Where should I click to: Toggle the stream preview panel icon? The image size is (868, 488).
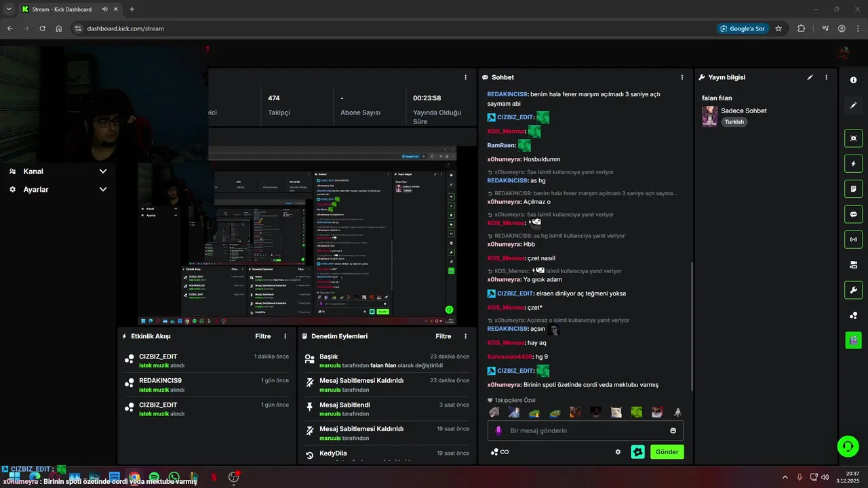[853, 138]
